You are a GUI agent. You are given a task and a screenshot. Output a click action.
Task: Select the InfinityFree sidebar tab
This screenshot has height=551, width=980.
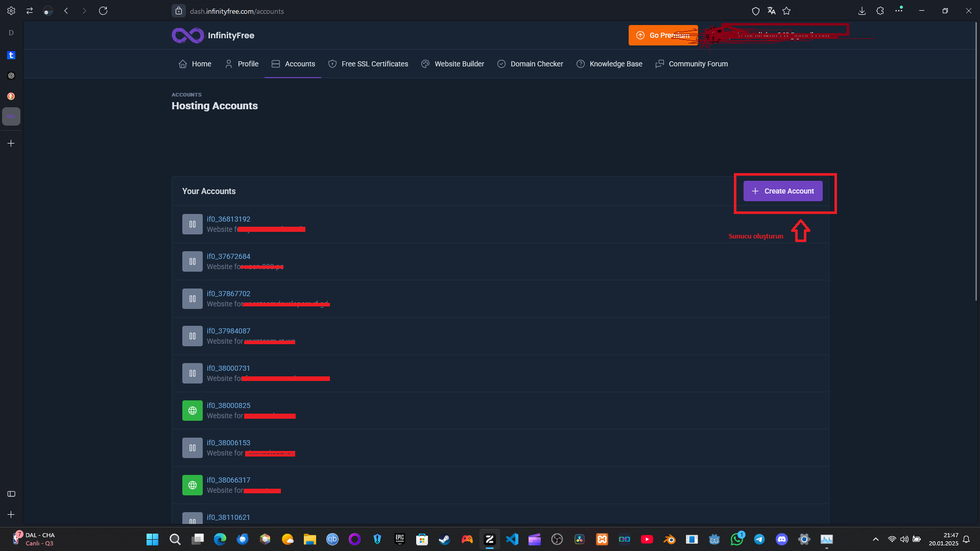[x=11, y=116]
